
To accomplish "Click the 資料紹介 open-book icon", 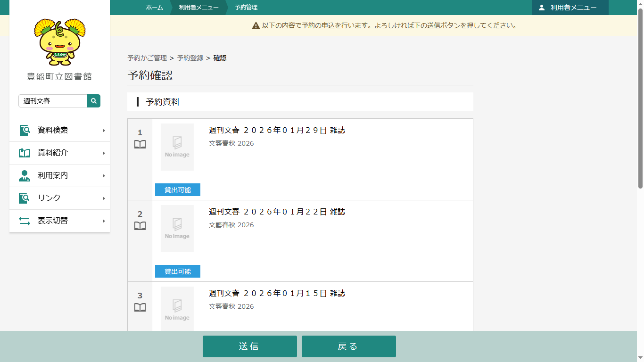I will [25, 153].
